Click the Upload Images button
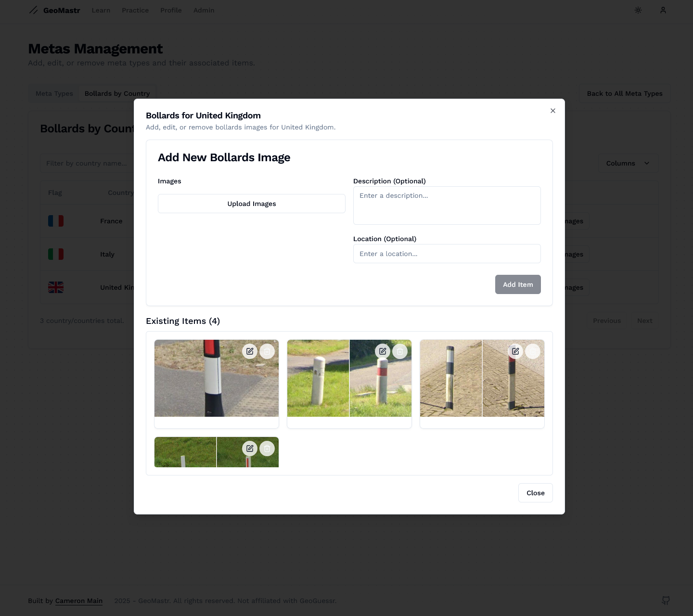Viewport: 693px width, 616px height. click(x=252, y=204)
